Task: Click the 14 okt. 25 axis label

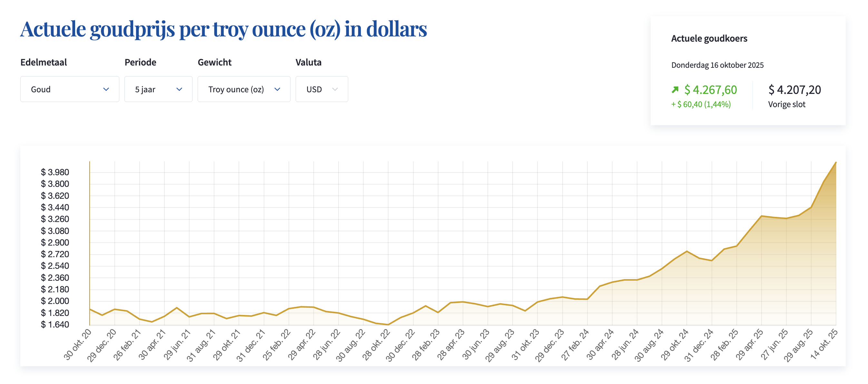Action: click(x=824, y=344)
